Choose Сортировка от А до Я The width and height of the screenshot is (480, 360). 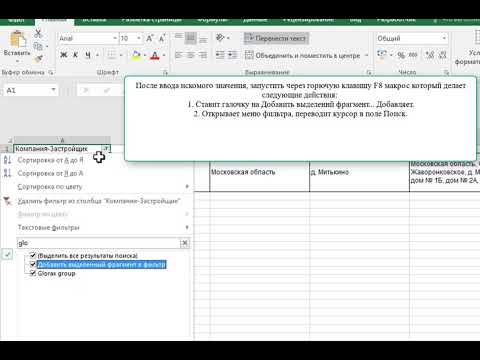click(50, 160)
